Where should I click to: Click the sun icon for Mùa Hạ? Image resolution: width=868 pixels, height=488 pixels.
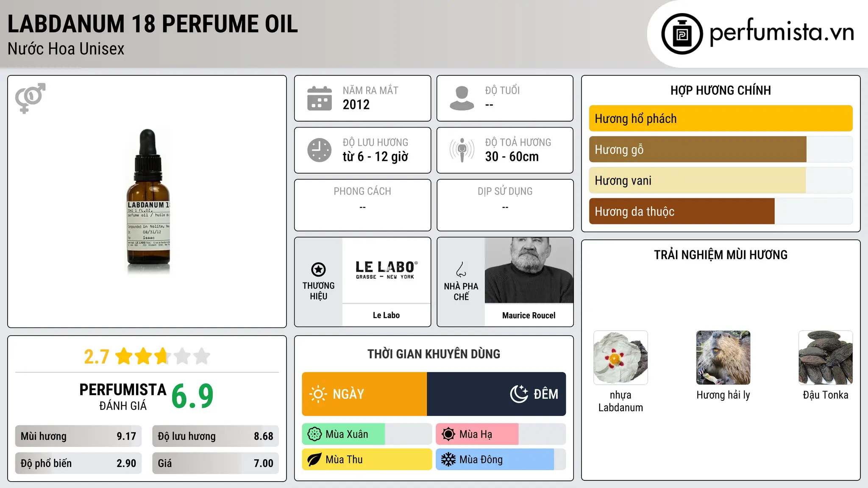point(448,434)
